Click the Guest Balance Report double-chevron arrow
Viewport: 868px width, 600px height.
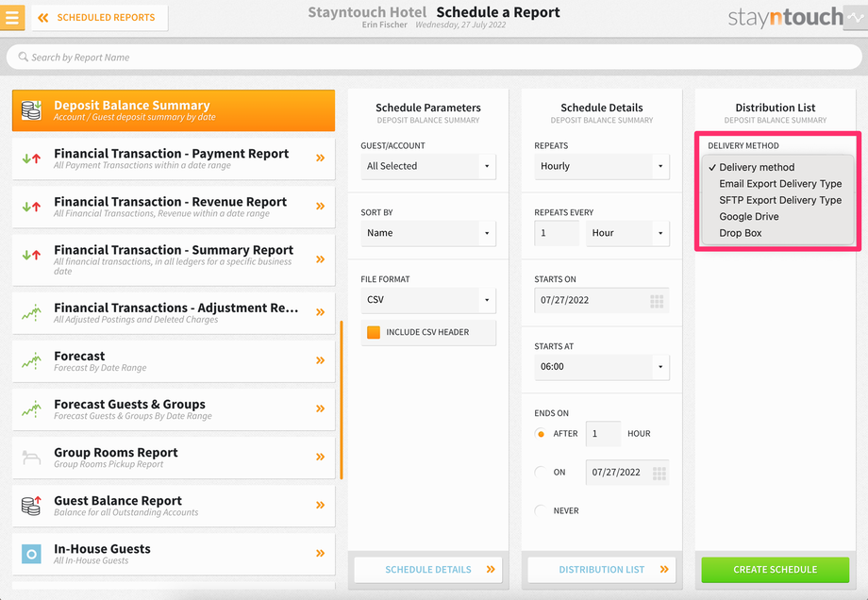[320, 505]
